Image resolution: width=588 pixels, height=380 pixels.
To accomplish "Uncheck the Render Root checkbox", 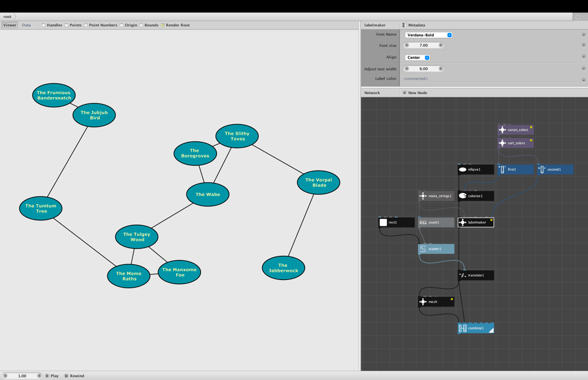I will pos(163,25).
